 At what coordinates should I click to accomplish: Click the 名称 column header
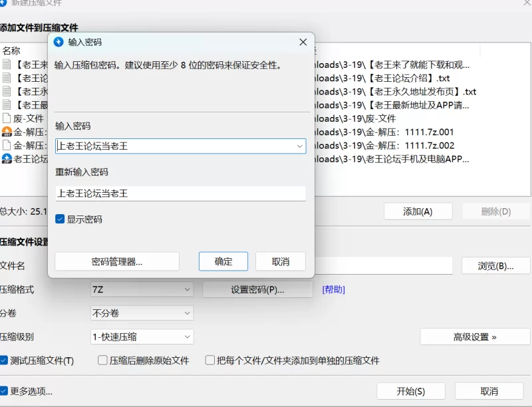click(11, 51)
